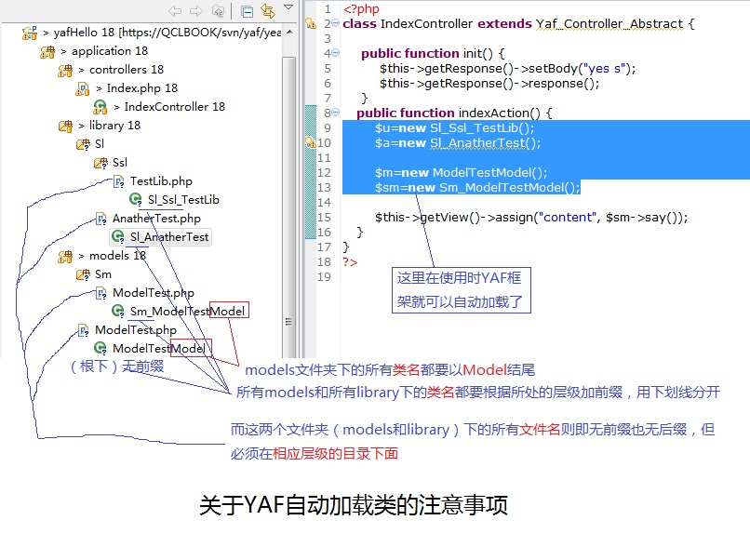
Task: Click the Index.php file icon
Action: coord(83,89)
